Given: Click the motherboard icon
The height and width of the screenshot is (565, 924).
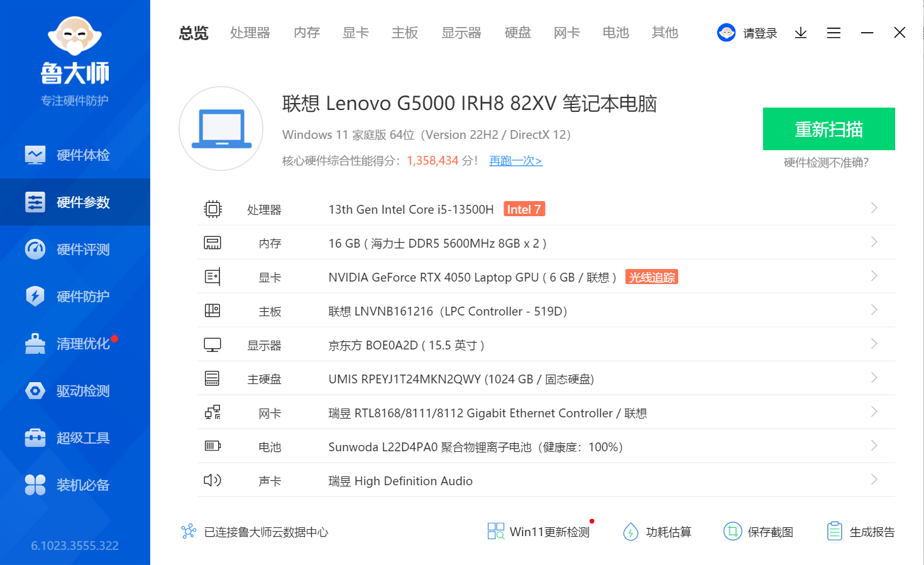Looking at the screenshot, I should [x=212, y=310].
